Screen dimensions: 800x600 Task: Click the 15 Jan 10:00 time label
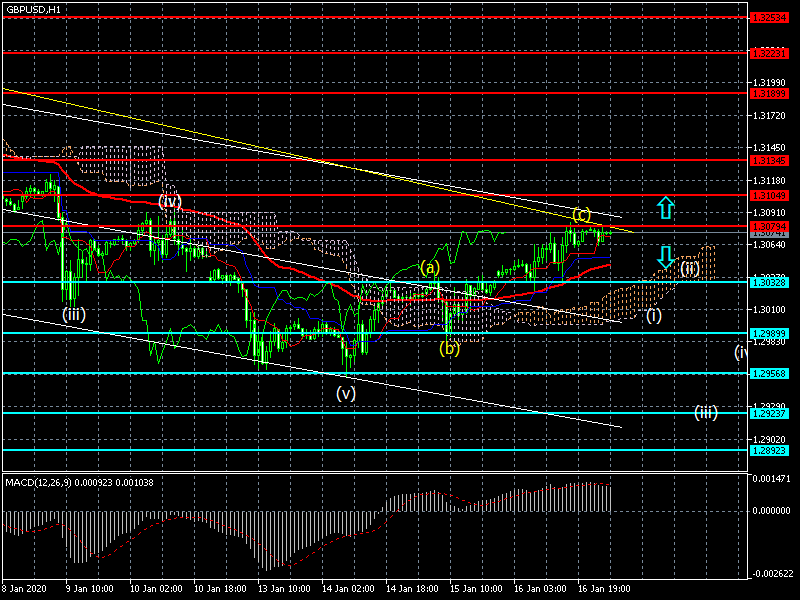476,588
